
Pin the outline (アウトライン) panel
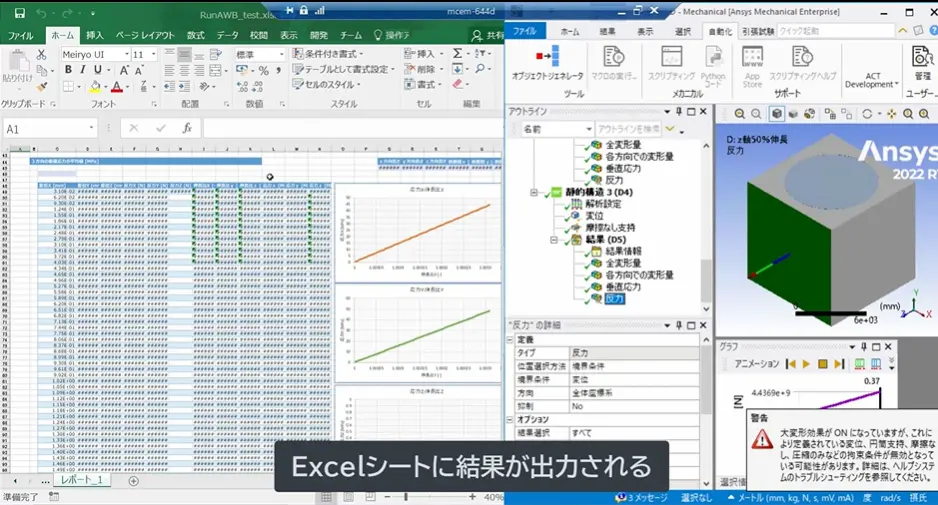pyautogui.click(x=679, y=111)
